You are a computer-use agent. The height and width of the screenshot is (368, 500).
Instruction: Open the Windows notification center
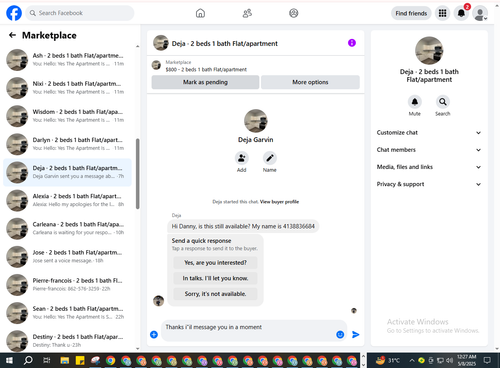tap(487, 360)
